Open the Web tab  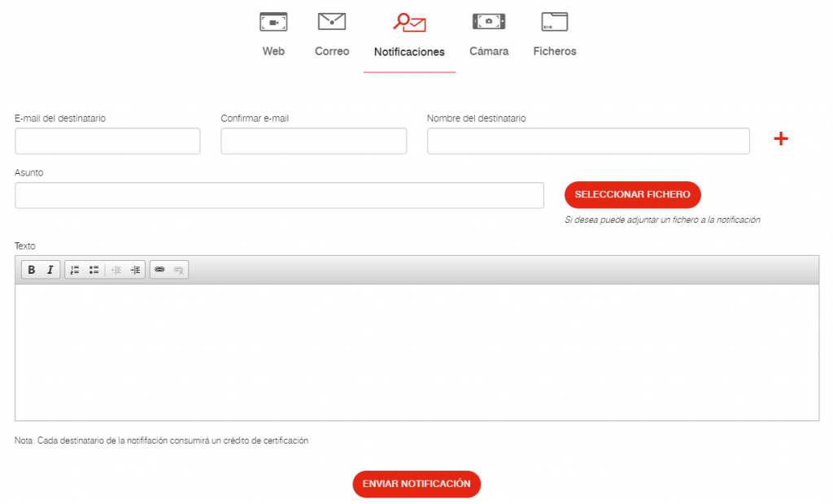[x=273, y=35]
